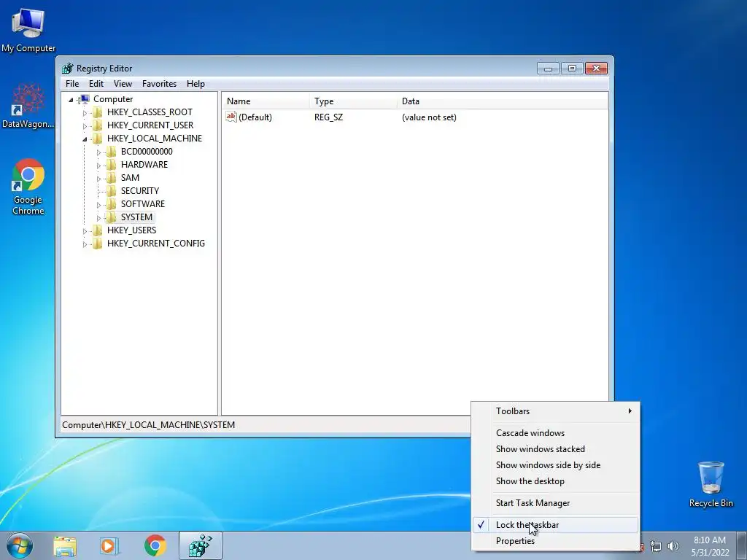
Task: Click the Computer\HKEY_LOCAL_MACHINE\SYSTEM status bar path
Action: pos(148,425)
